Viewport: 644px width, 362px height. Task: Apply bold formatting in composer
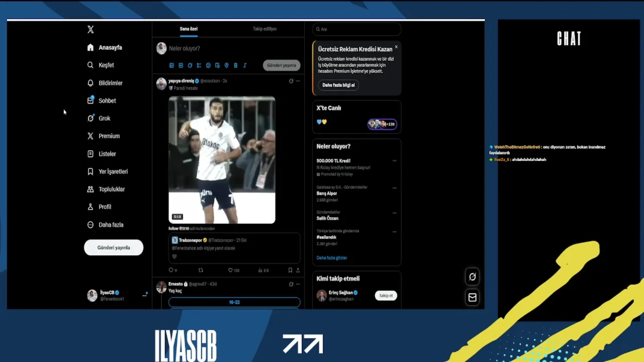point(235,65)
